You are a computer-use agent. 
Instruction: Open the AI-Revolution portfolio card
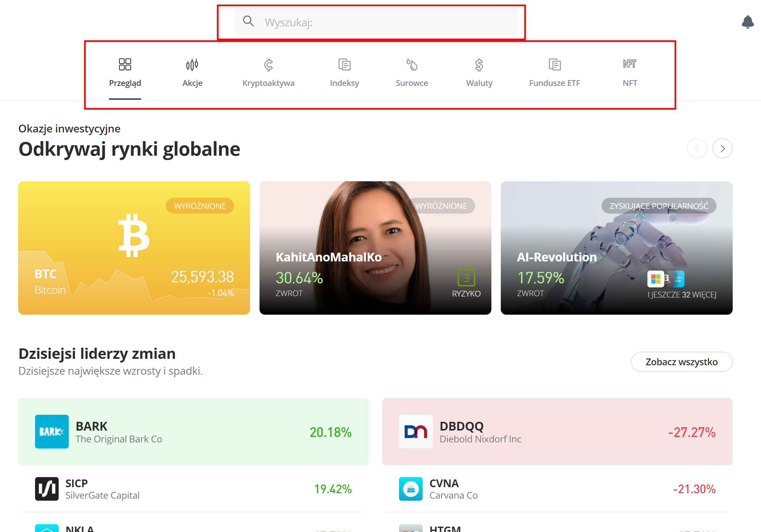616,248
